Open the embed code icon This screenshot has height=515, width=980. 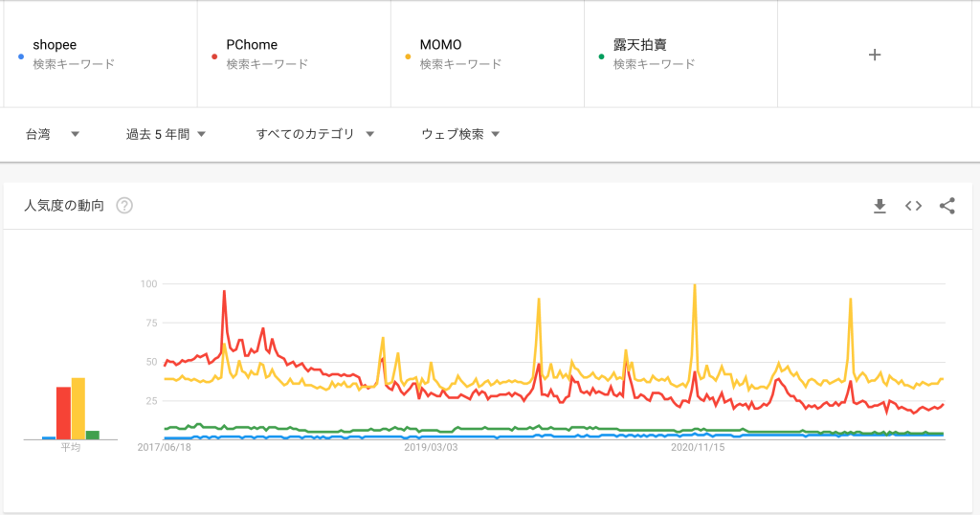pyautogui.click(x=913, y=206)
